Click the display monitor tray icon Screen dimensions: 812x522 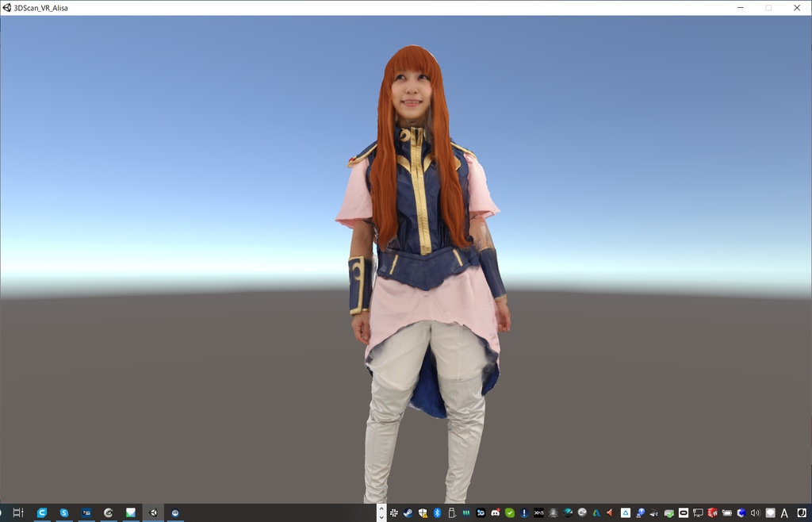point(698,512)
